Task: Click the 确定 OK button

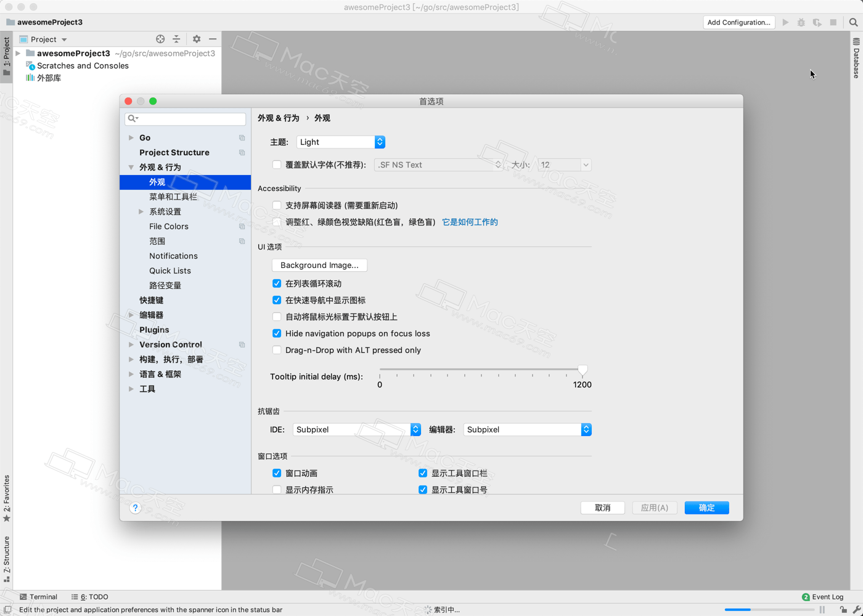Action: [707, 508]
